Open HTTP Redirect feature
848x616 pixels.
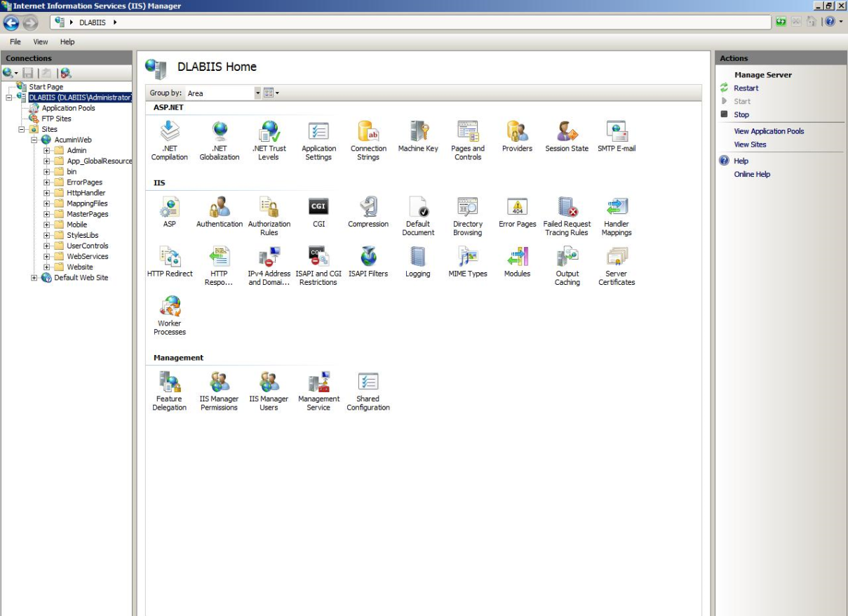tap(170, 262)
